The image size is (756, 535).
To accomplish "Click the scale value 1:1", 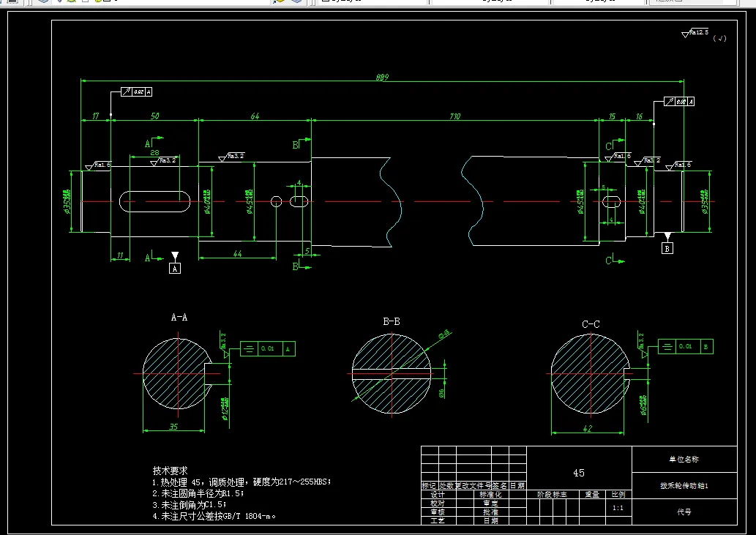I will (x=618, y=508).
